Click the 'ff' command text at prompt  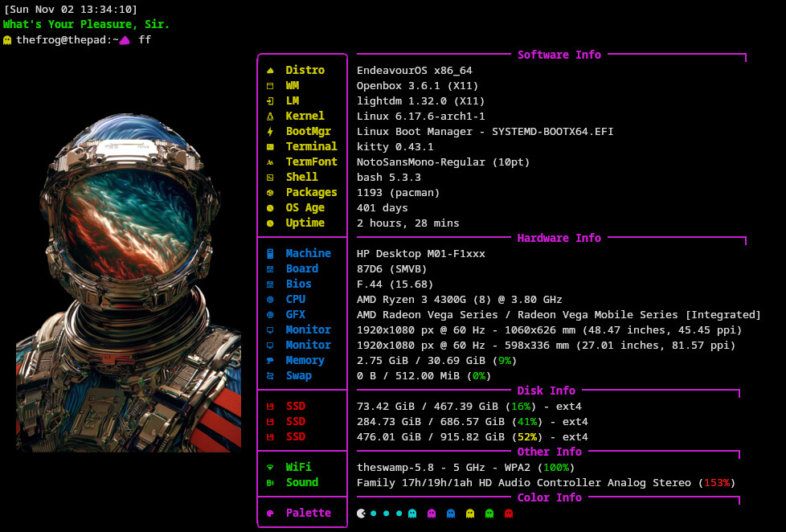click(x=145, y=39)
